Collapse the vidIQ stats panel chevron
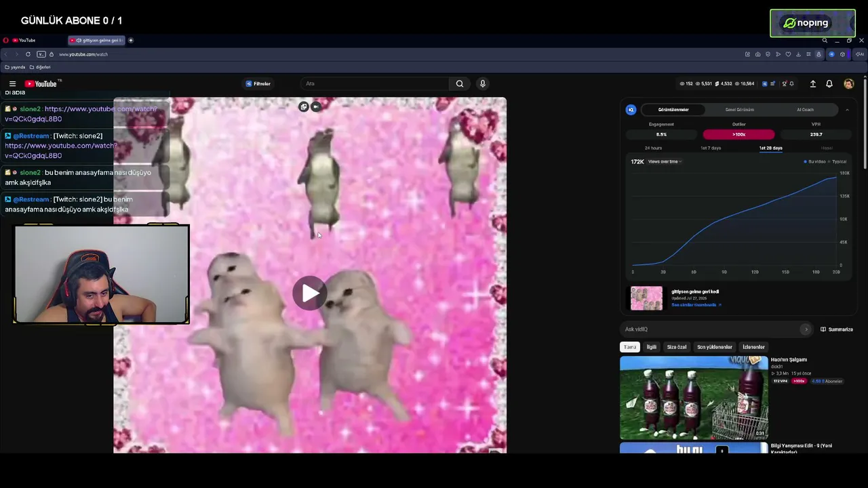The image size is (868, 488). coord(847,109)
